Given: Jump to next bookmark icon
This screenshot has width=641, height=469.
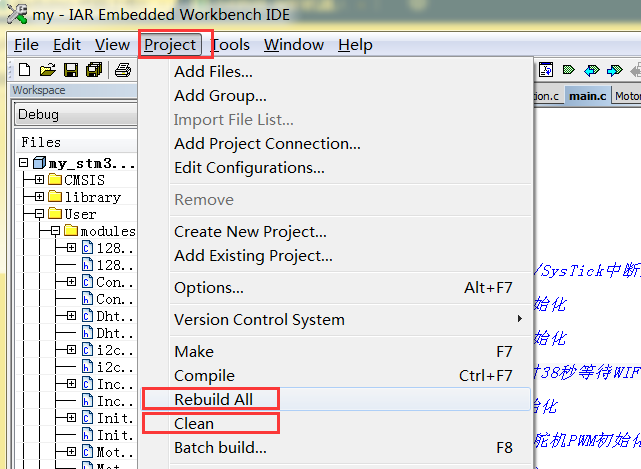Looking at the screenshot, I should [614, 70].
